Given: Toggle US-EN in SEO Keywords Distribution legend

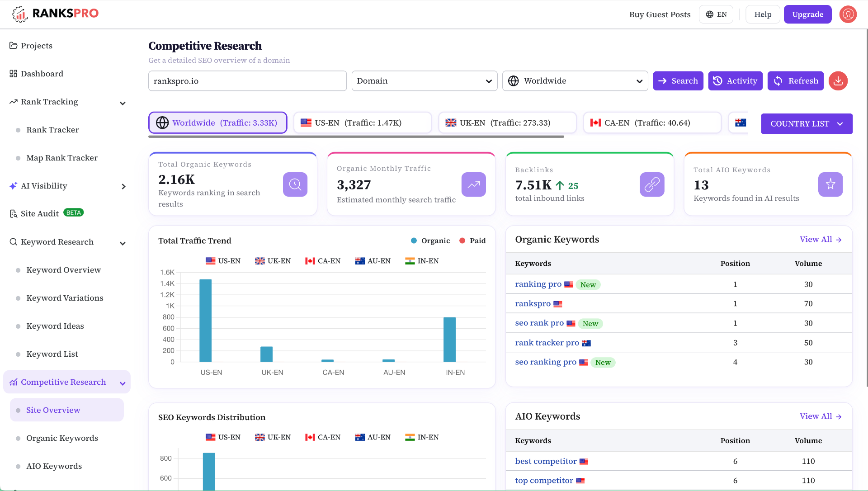Looking at the screenshot, I should click(x=223, y=437).
